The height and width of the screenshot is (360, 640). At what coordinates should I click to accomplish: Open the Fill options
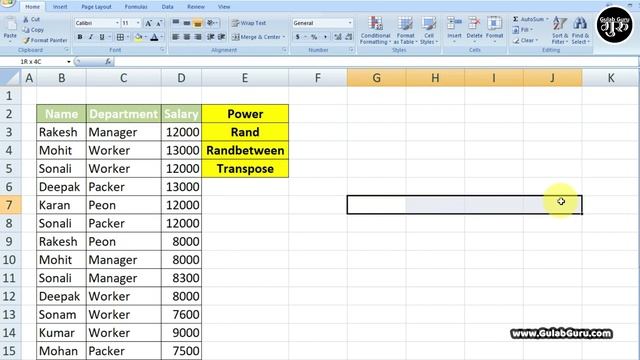pos(522,30)
